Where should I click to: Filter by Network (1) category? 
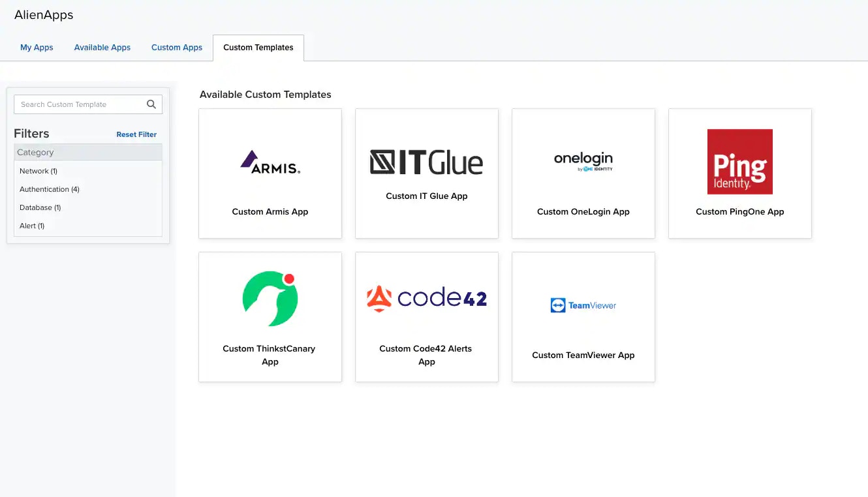pos(39,171)
